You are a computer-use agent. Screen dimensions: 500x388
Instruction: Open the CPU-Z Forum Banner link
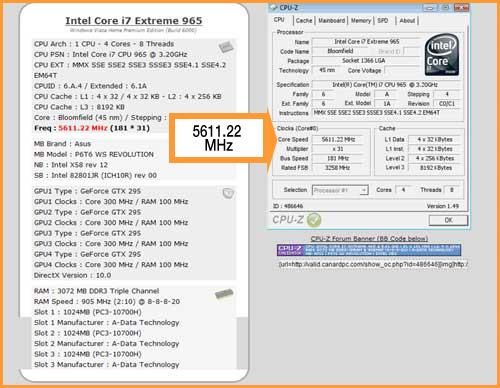pyautogui.click(x=369, y=239)
